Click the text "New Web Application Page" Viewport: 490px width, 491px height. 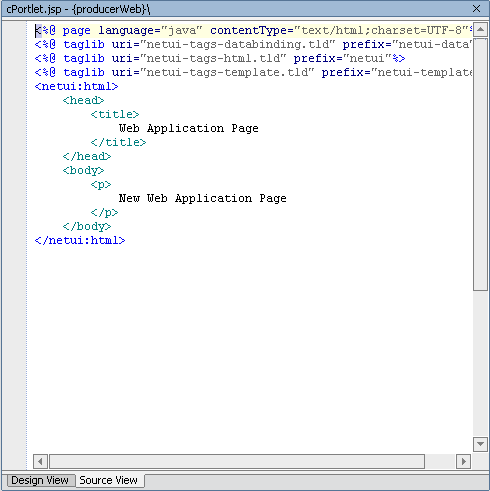[x=203, y=198]
